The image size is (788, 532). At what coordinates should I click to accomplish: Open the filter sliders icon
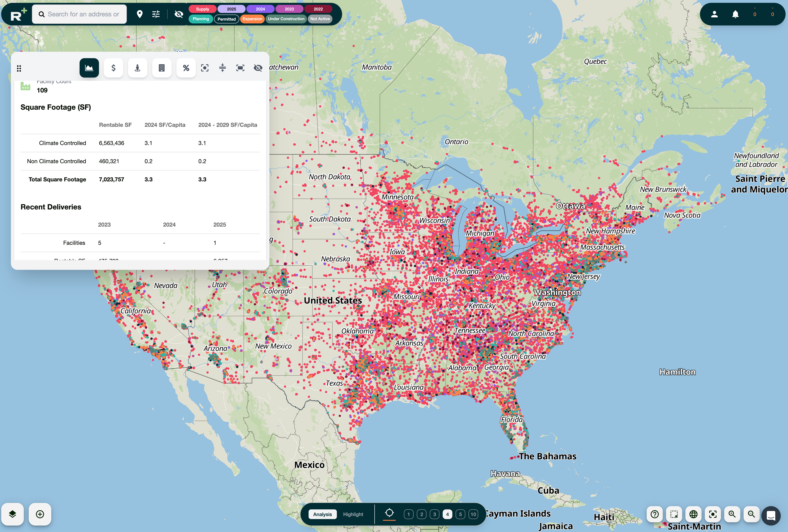tap(156, 14)
